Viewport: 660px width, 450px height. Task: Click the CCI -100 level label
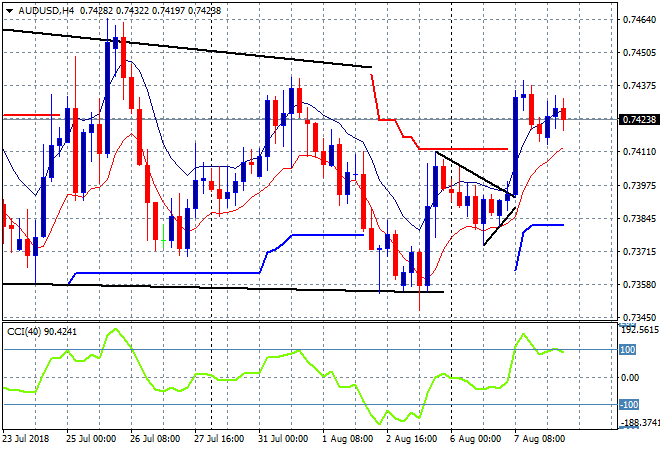[629, 405]
